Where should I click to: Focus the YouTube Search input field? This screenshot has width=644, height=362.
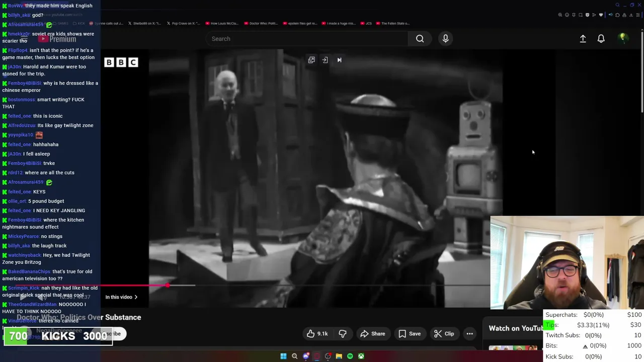[x=307, y=39]
